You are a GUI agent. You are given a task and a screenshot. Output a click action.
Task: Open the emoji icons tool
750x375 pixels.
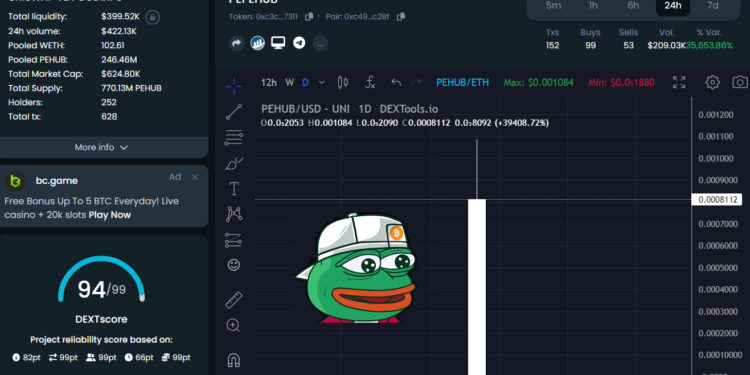(233, 265)
